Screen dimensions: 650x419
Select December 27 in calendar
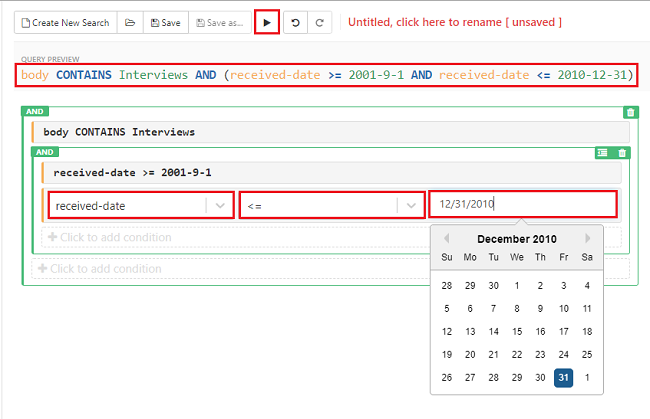pyautogui.click(x=470, y=378)
